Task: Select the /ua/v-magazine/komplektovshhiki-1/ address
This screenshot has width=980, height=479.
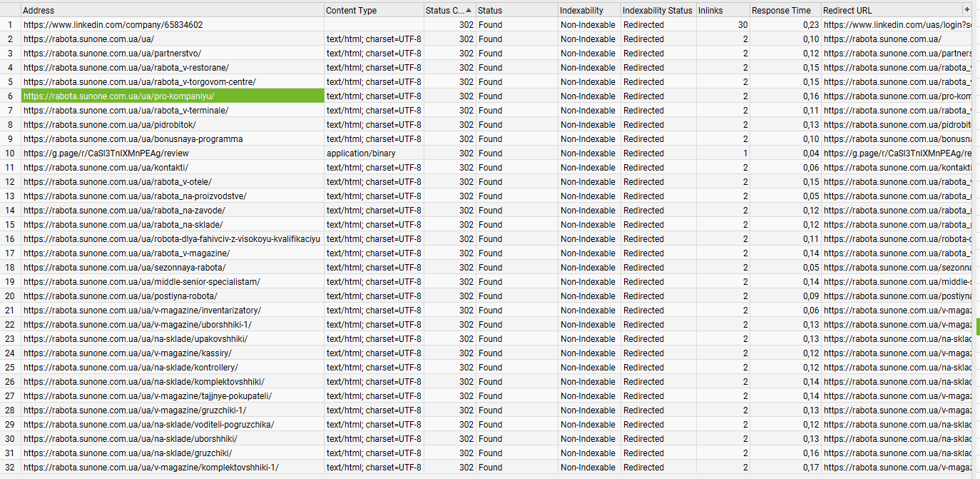Action: click(150, 468)
